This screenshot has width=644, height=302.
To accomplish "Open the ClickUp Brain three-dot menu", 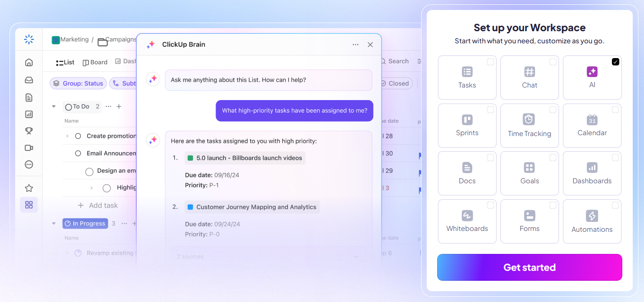I will [x=356, y=45].
